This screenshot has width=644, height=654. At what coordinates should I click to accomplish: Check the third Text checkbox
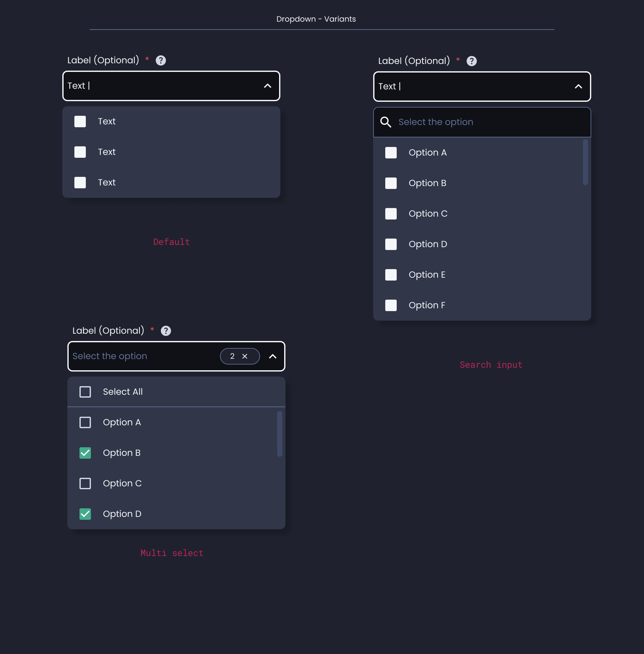pyautogui.click(x=80, y=183)
